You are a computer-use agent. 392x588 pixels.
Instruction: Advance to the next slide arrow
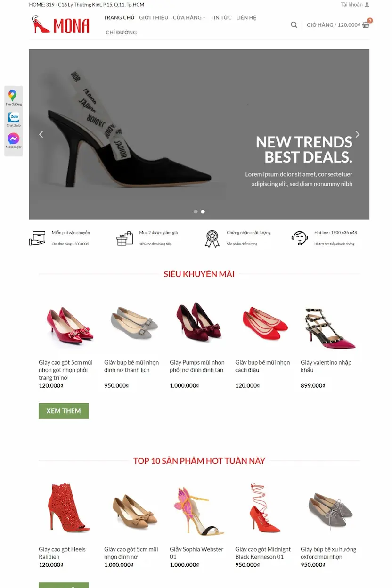pyautogui.click(x=358, y=134)
